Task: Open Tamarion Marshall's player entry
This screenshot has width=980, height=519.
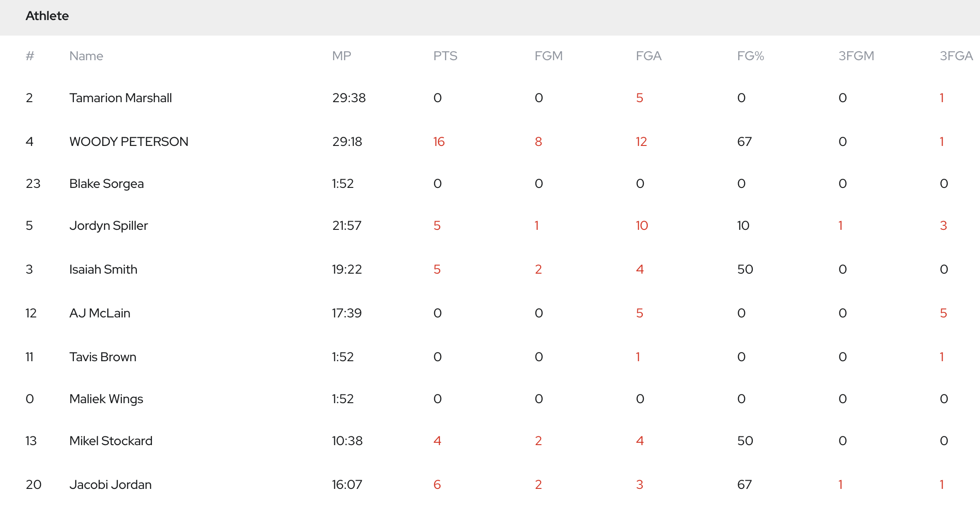Action: (120, 98)
